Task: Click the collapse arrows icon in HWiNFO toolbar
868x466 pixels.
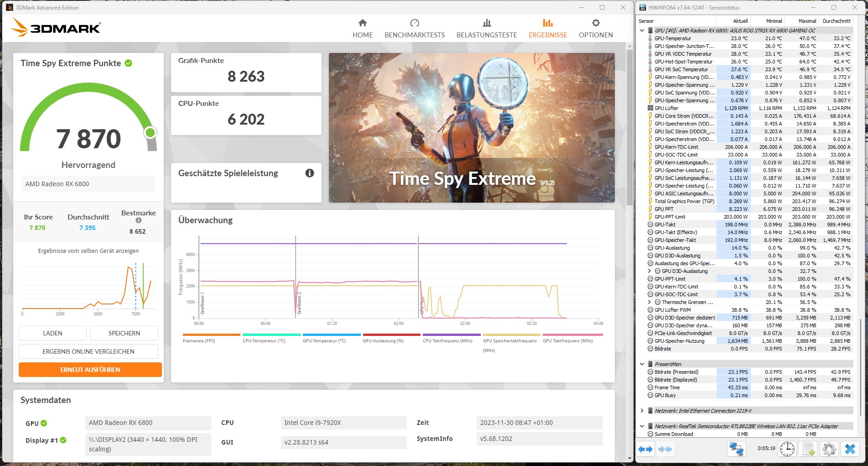Action: 665,449
